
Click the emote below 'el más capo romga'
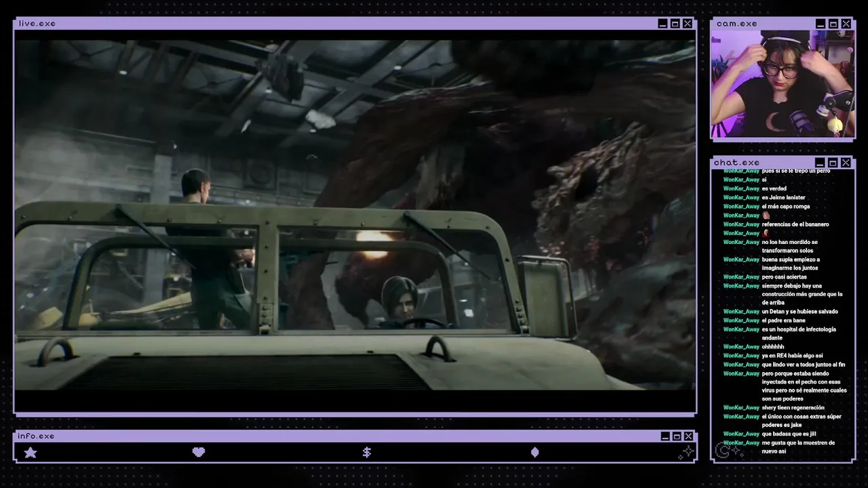766,215
